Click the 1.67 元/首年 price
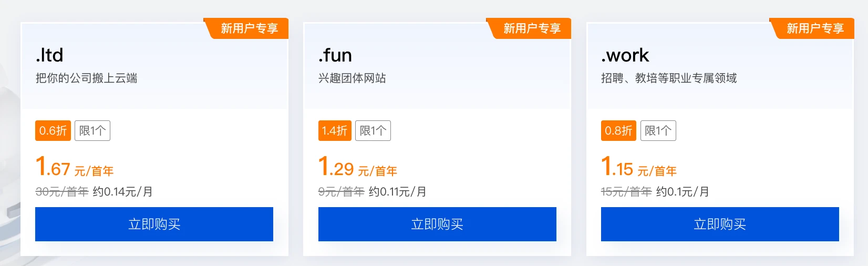The height and width of the screenshot is (266, 868). (x=75, y=168)
